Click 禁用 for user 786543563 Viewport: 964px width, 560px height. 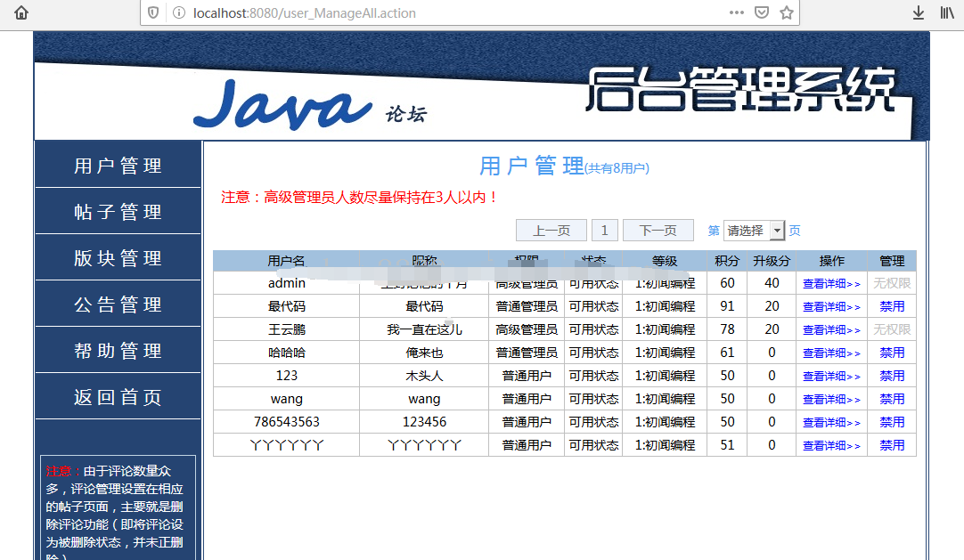892,422
